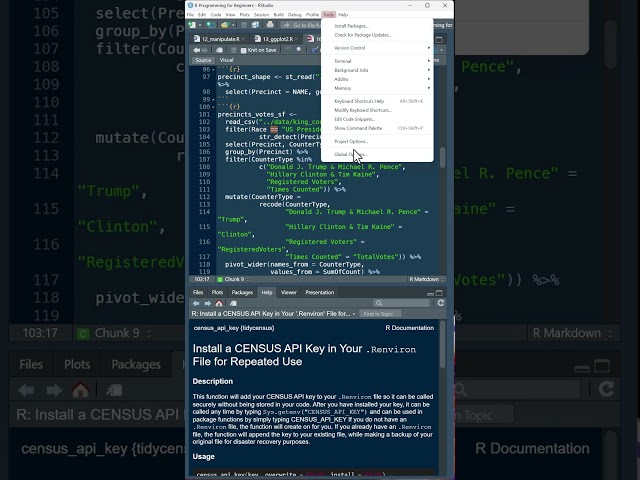Select Modify Keyboard Shortcuts…

(x=377, y=110)
